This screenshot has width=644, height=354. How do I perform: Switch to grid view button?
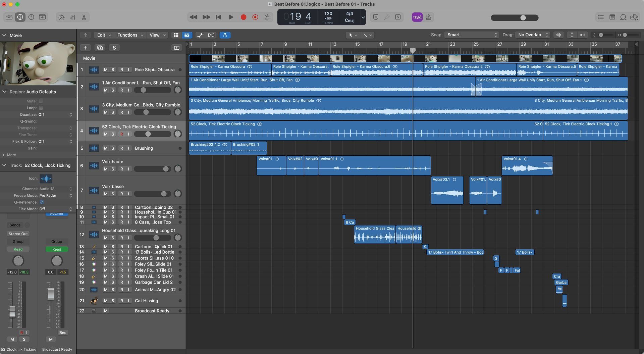(176, 35)
